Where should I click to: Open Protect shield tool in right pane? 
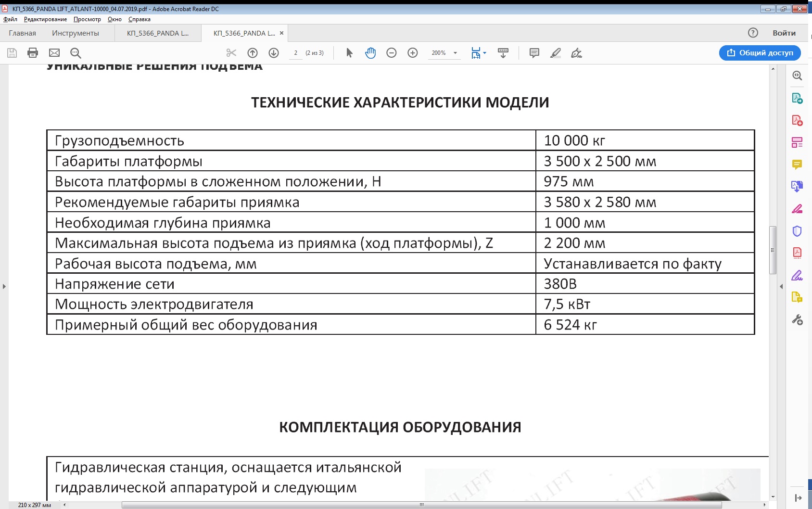click(x=797, y=231)
